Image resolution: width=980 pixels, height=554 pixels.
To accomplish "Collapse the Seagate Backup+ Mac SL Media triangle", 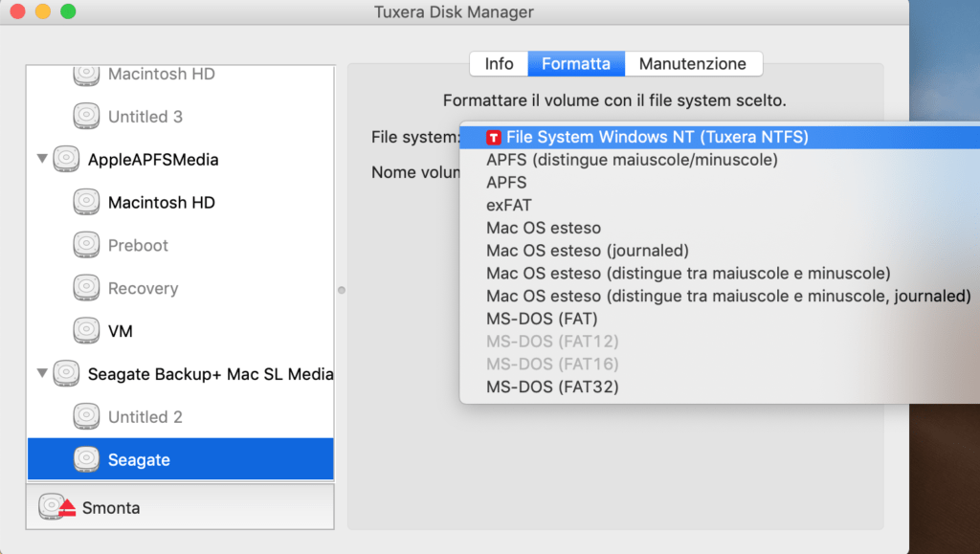I will click(x=42, y=373).
